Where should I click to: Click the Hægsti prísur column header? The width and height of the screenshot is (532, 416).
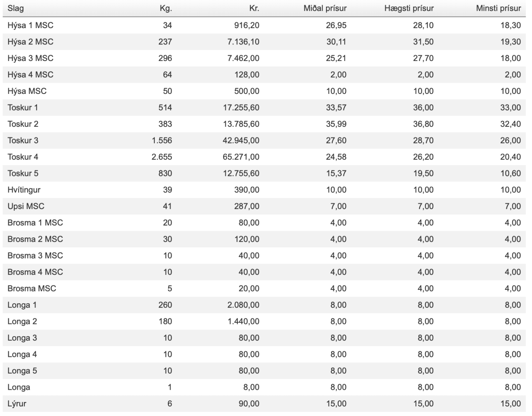(409, 9)
